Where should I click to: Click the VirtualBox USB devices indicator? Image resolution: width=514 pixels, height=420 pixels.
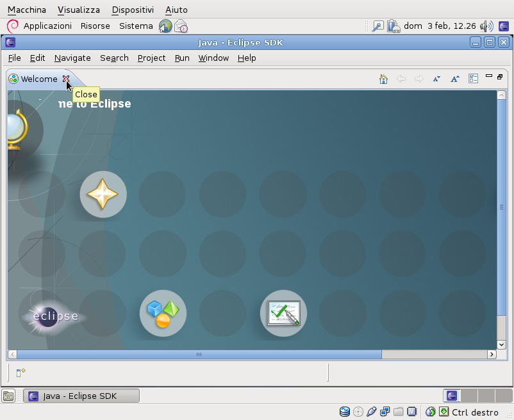(x=372, y=412)
